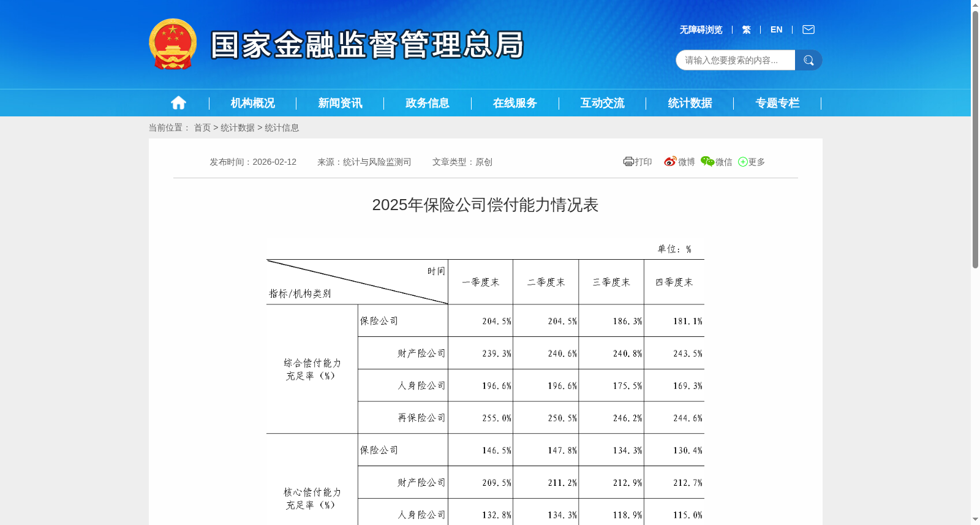The image size is (980, 525).
Task: Click the 四季度末 column header
Action: pos(674,282)
